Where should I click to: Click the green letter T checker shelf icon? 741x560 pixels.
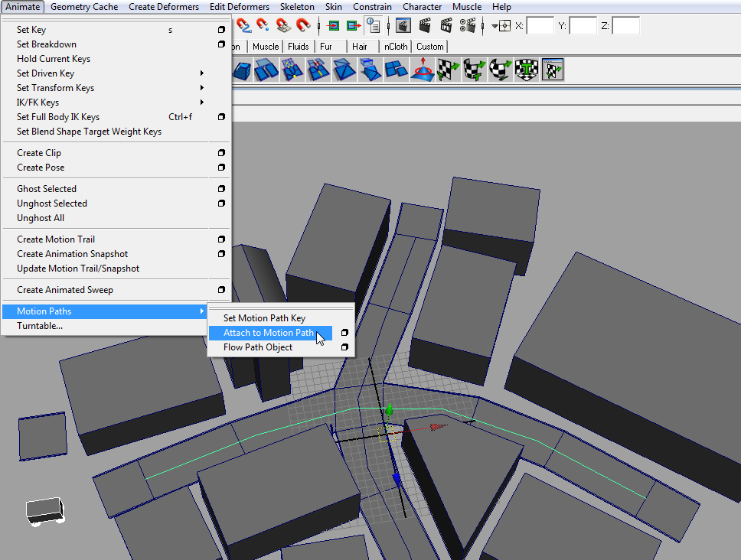point(526,70)
